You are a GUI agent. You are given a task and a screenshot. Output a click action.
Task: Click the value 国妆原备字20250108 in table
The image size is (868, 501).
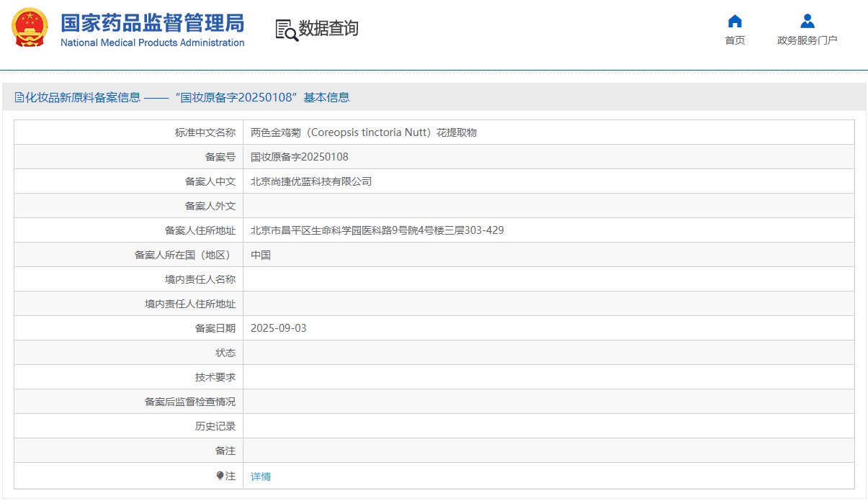click(x=300, y=157)
